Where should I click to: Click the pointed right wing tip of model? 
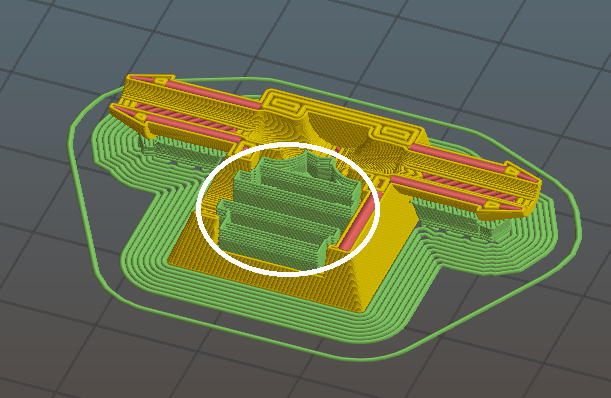[534, 182]
